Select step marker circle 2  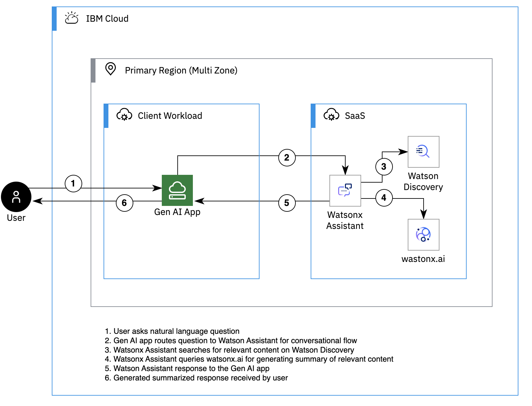287,158
